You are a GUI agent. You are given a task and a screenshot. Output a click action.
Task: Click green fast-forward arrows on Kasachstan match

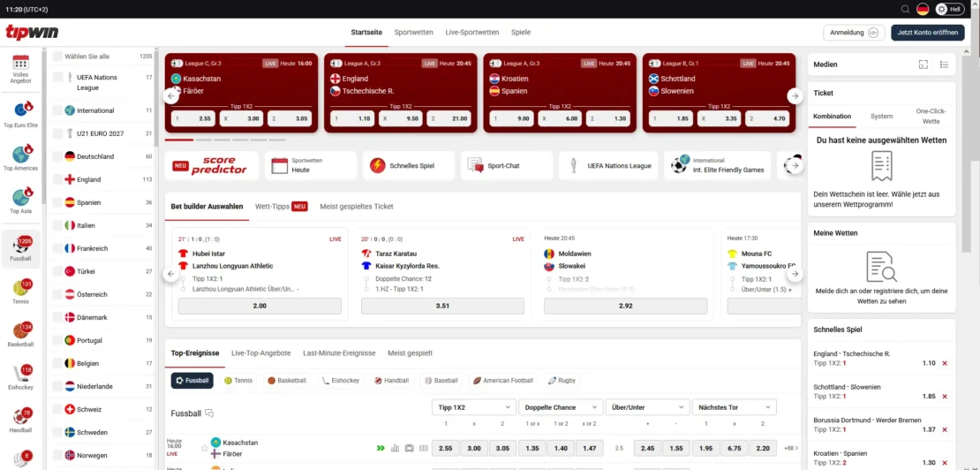380,448
